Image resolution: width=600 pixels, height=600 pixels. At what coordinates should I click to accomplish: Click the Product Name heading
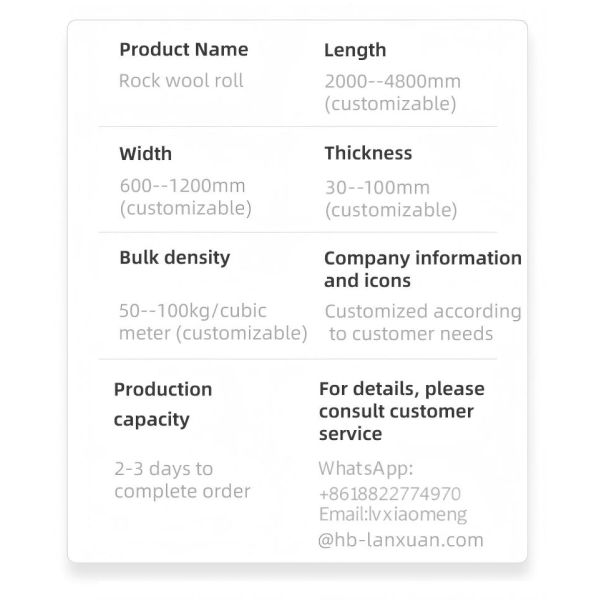coord(183,50)
